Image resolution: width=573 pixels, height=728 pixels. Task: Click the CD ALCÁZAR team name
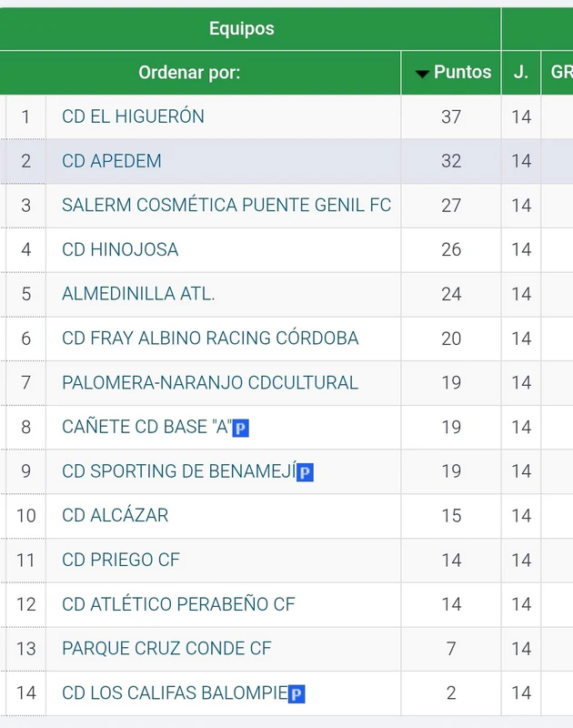pos(115,516)
